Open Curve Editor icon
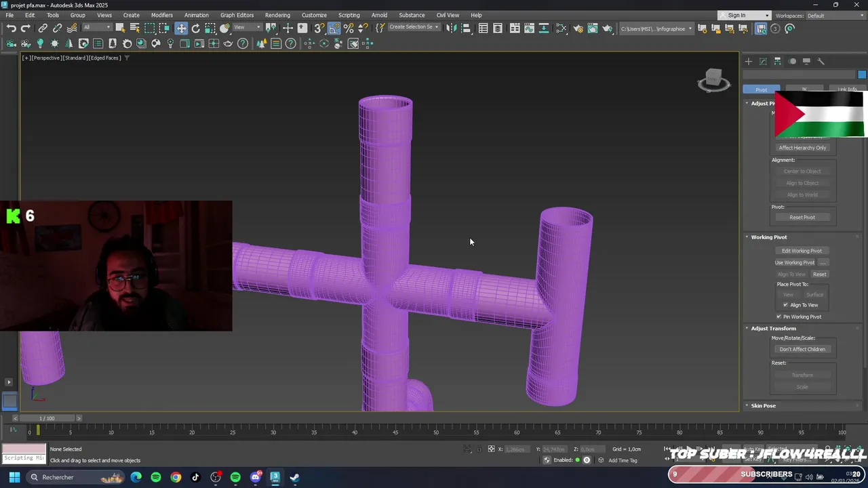The image size is (868, 488). coord(530,28)
